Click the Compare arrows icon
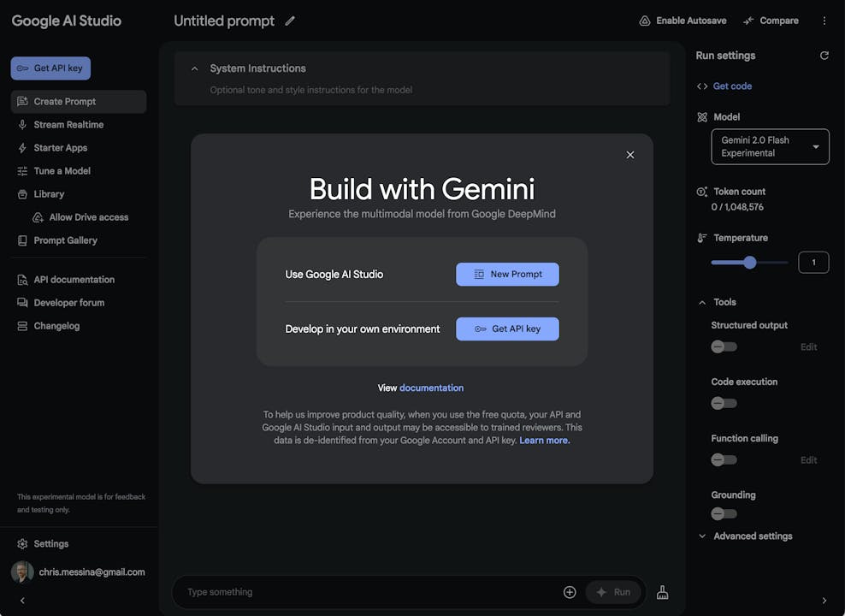The height and width of the screenshot is (616, 845). click(748, 21)
